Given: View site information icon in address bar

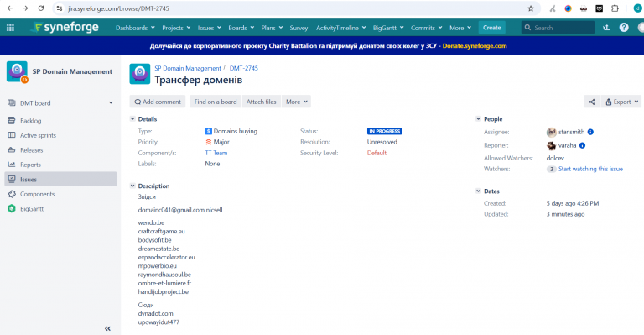Looking at the screenshot, I should pyautogui.click(x=60, y=8).
